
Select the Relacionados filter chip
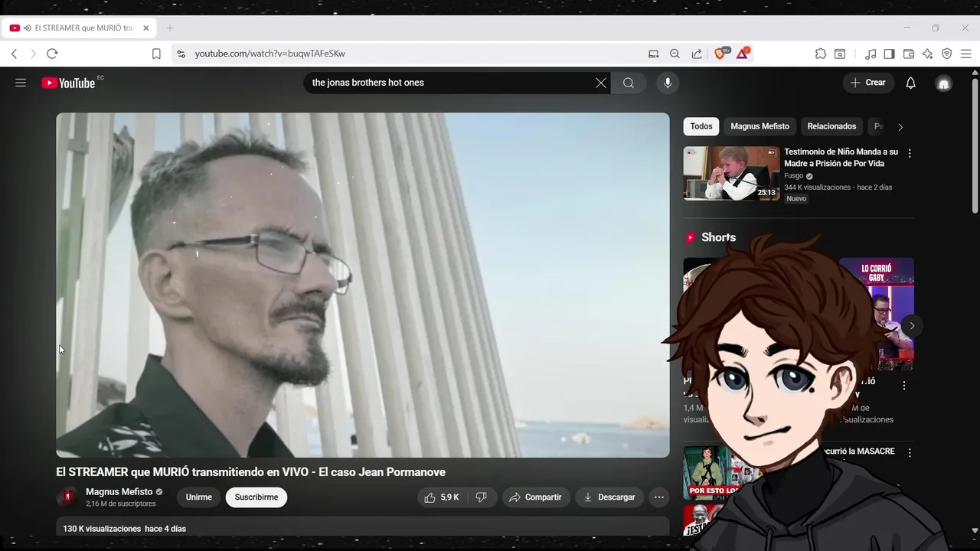click(x=831, y=126)
